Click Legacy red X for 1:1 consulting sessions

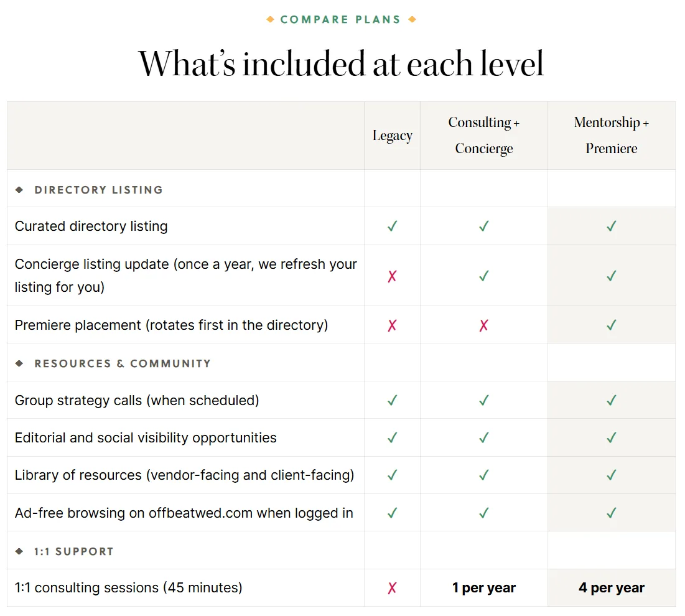[x=393, y=588]
